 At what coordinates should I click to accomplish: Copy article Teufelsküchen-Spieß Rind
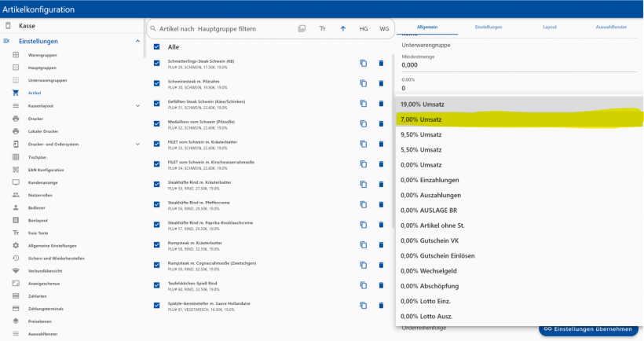point(364,285)
